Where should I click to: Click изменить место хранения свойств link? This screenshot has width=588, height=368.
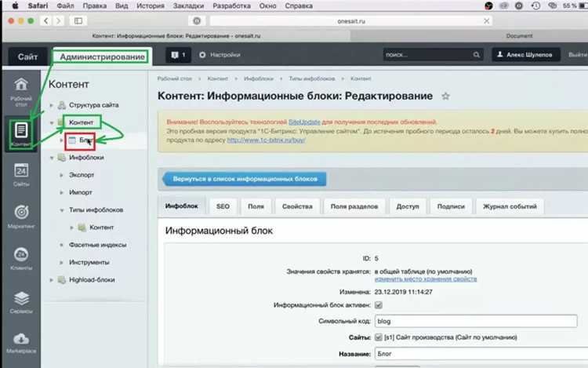pyautogui.click(x=426, y=279)
